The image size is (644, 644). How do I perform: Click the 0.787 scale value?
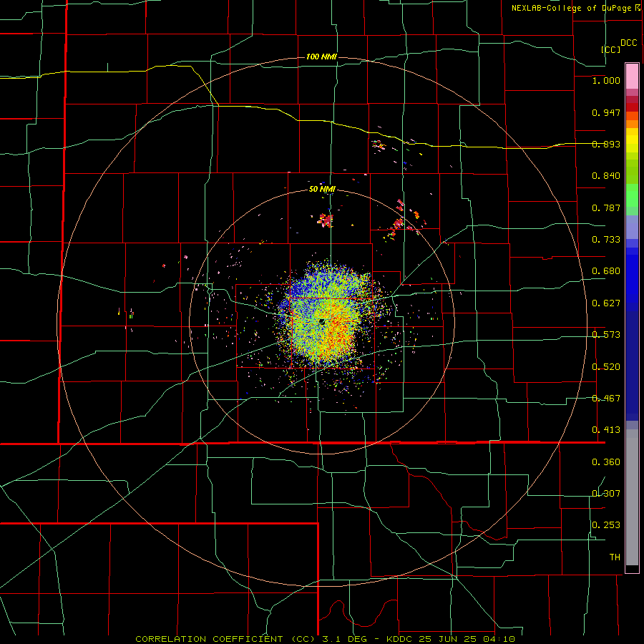tap(606, 208)
